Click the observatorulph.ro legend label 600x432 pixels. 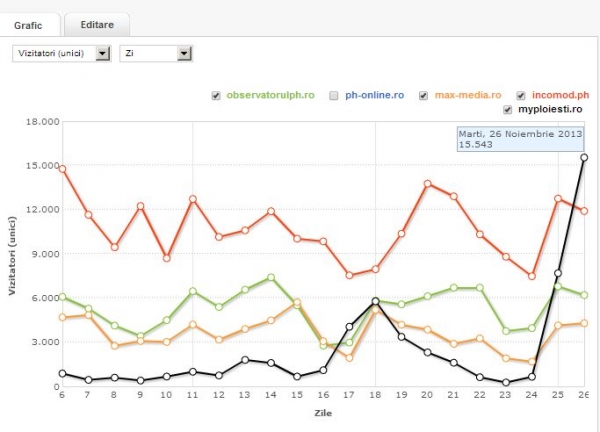271,95
